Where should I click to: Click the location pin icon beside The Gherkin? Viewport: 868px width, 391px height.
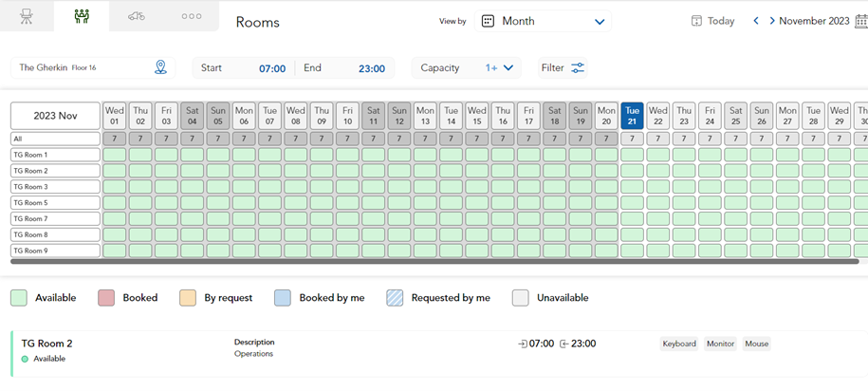coord(160,67)
